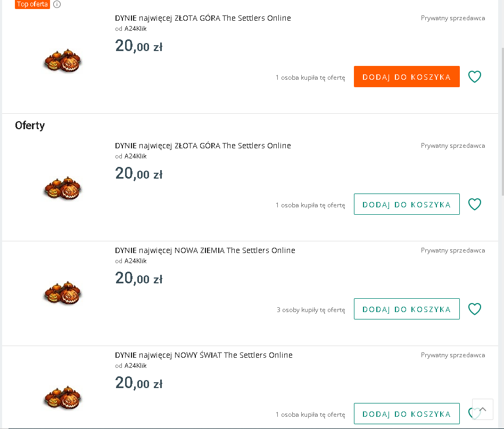Open DYNIE najwięcej NOWY ŚWIAT listing title
The width and height of the screenshot is (504, 429).
(204, 355)
